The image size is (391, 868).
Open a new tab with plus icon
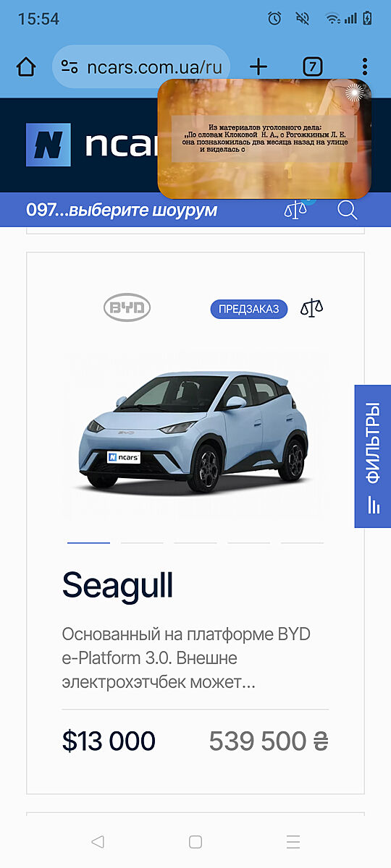click(258, 67)
